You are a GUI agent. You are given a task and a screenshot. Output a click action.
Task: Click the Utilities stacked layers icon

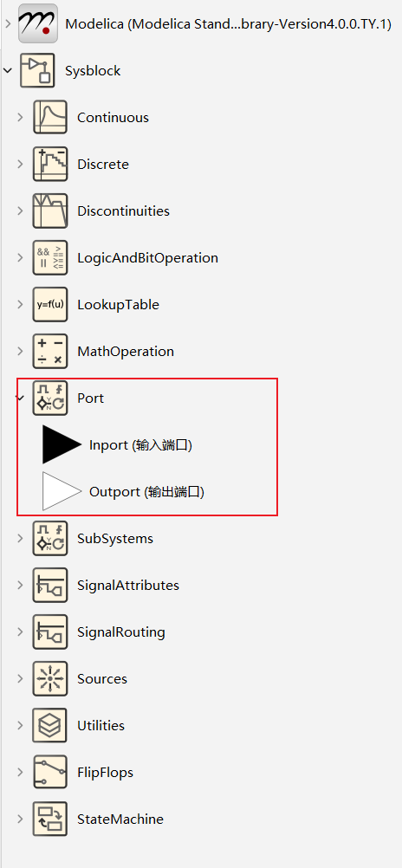click(x=50, y=725)
